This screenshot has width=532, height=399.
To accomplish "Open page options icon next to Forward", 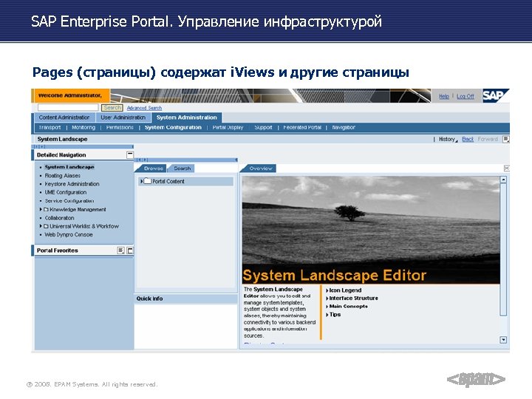I will (x=506, y=139).
